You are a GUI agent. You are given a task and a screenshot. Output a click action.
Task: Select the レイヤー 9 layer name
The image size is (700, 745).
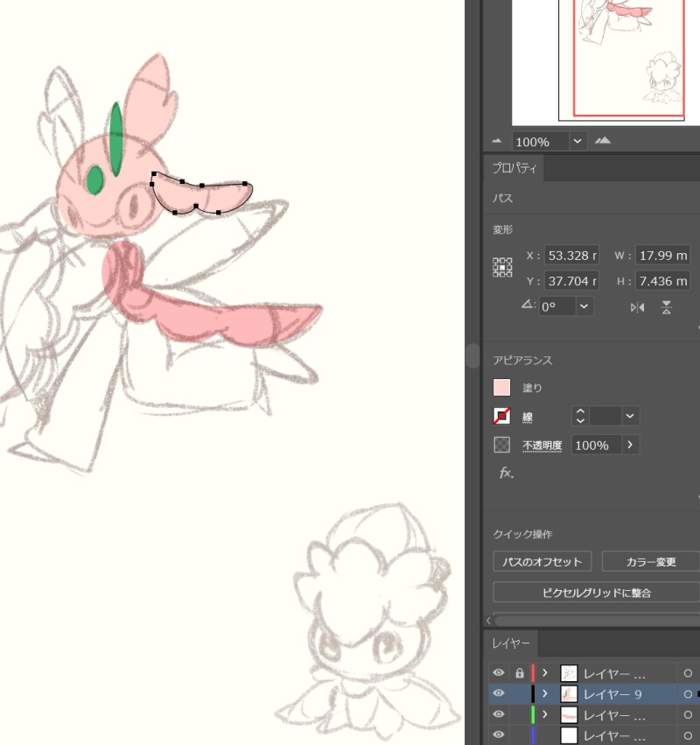(612, 694)
